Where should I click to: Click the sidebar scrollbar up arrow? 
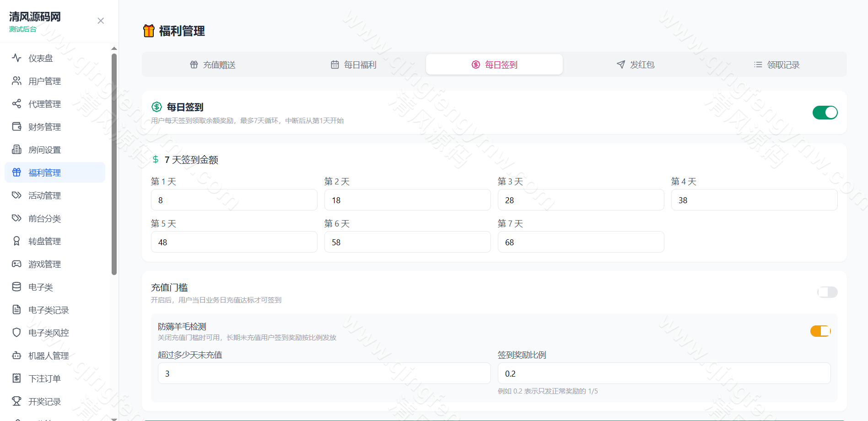tap(114, 48)
